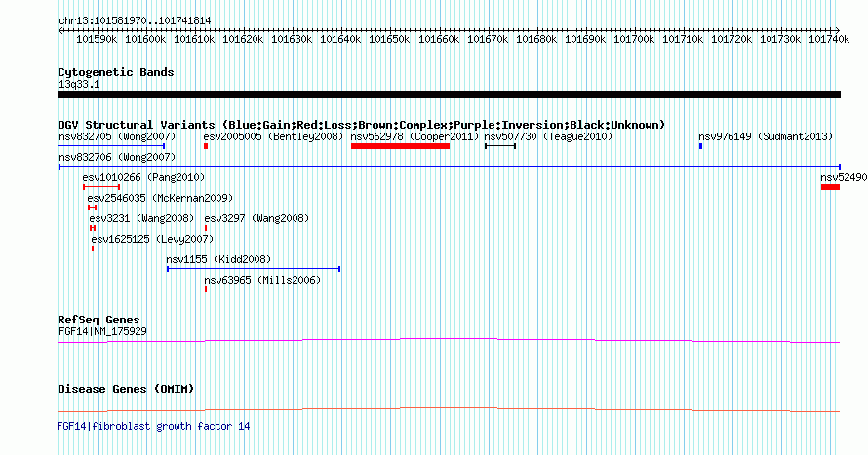Click the 101700k ruler tick label

tap(634, 39)
